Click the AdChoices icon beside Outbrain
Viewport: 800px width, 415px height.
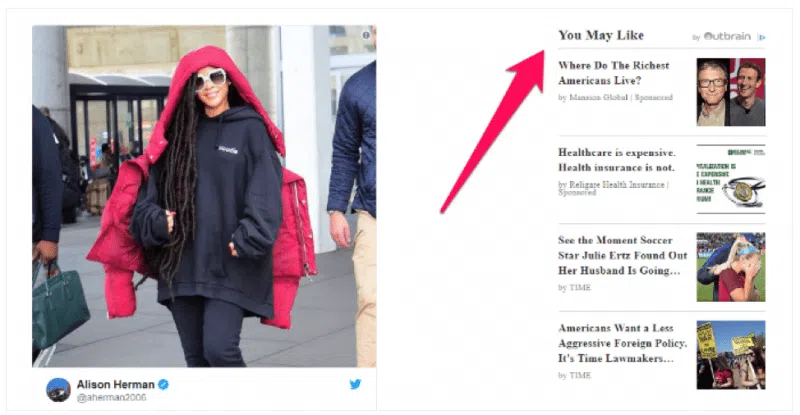click(761, 37)
